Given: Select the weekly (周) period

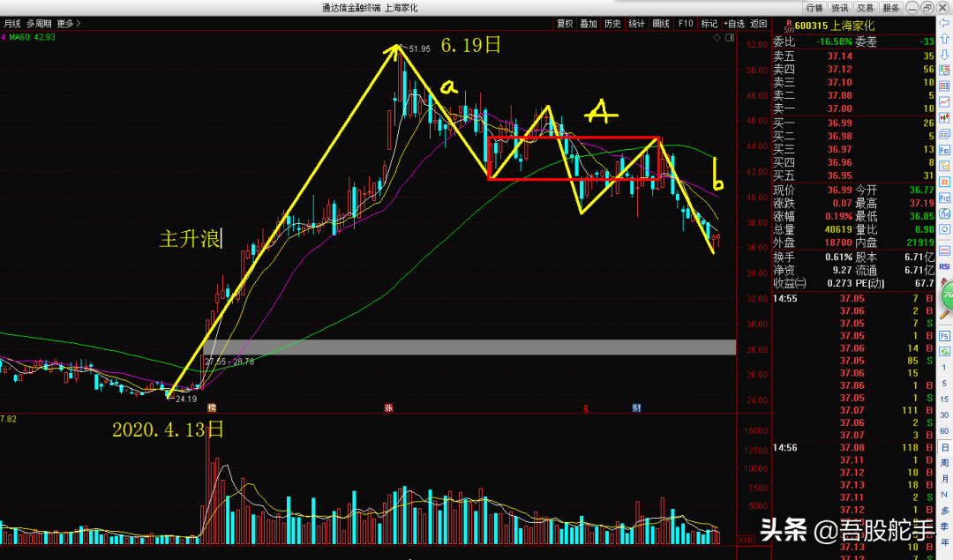Looking at the screenshot, I should point(944,463).
